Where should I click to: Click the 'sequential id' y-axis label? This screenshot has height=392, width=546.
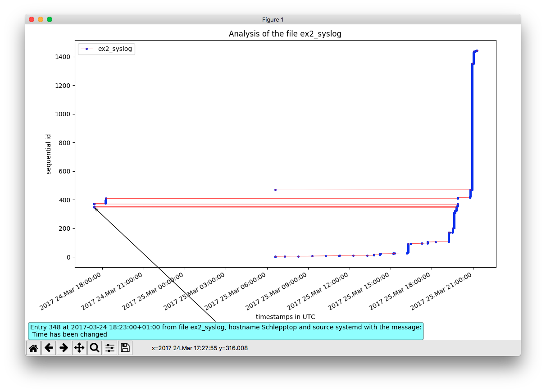click(48, 154)
